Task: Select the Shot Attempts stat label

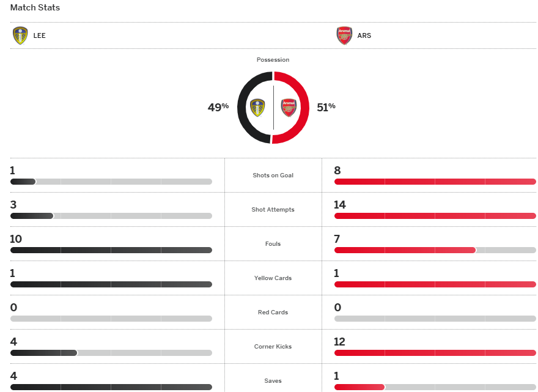Action: pos(273,210)
